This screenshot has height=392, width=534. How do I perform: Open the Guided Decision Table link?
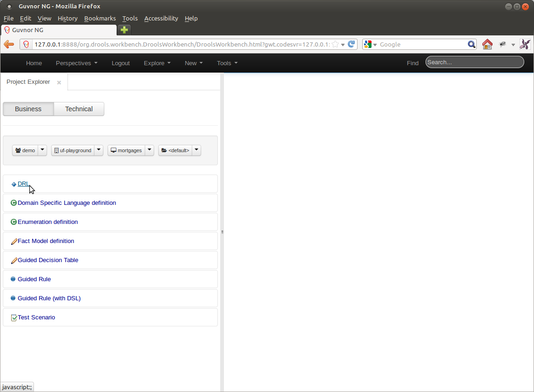(x=48, y=260)
